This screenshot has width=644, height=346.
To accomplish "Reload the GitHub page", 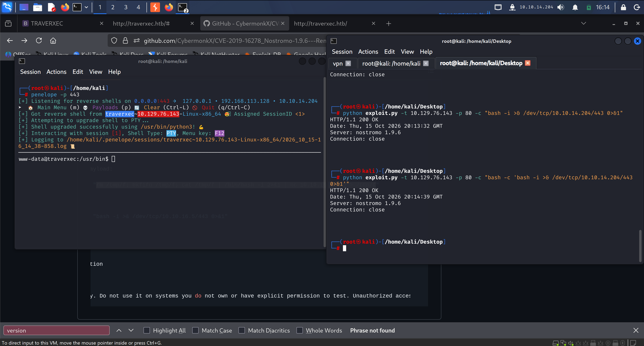I will click(x=39, y=41).
